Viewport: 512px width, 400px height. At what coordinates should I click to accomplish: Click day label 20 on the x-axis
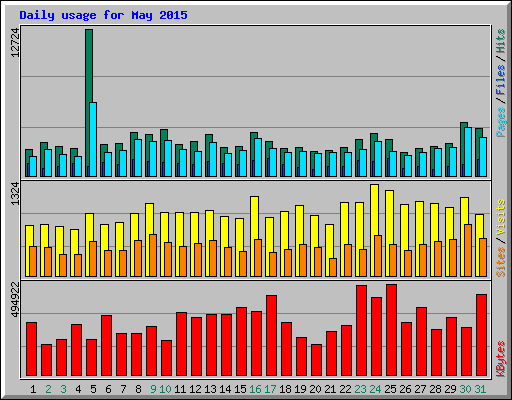coord(315,389)
